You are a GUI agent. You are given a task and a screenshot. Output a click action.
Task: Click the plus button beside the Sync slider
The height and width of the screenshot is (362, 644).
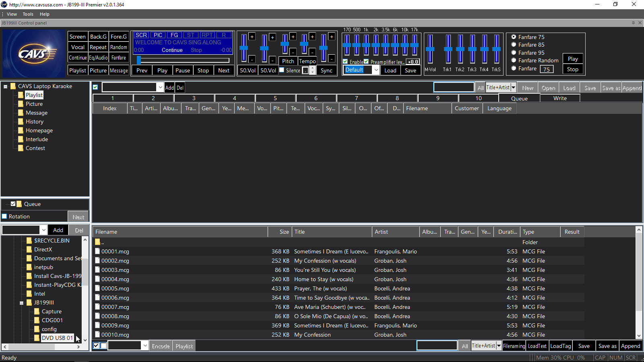pyautogui.click(x=332, y=37)
